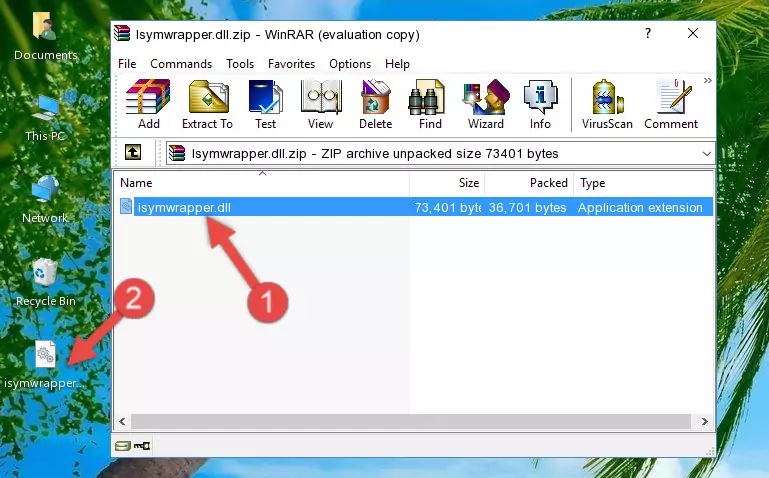Click the Delete toolbar icon
Image resolution: width=769 pixels, height=478 pixels.
(376, 104)
